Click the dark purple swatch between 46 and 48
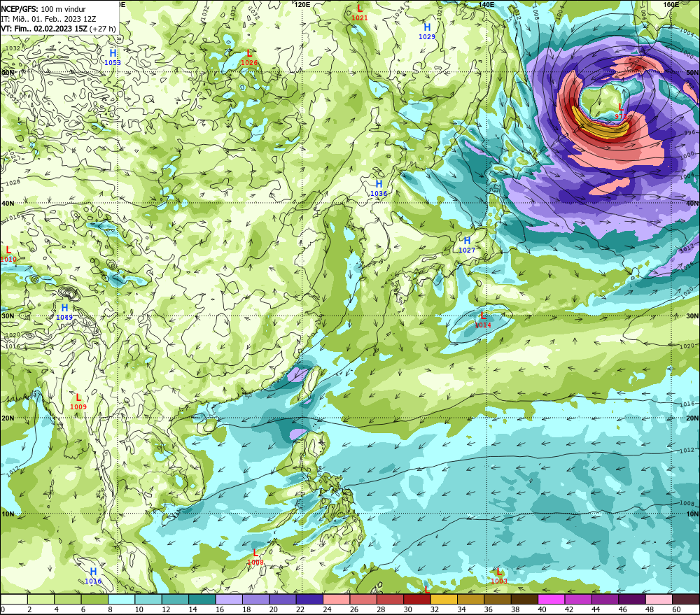The image size is (700, 615). coord(632,599)
